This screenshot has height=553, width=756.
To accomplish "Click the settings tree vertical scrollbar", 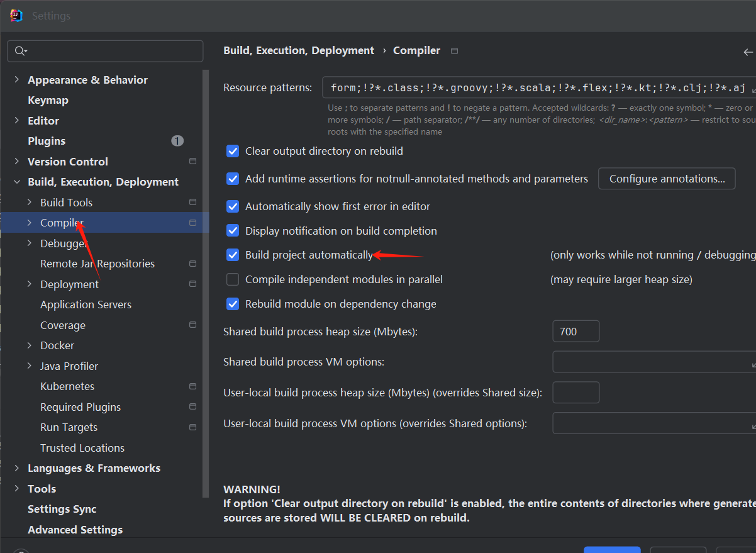I will pos(206,283).
